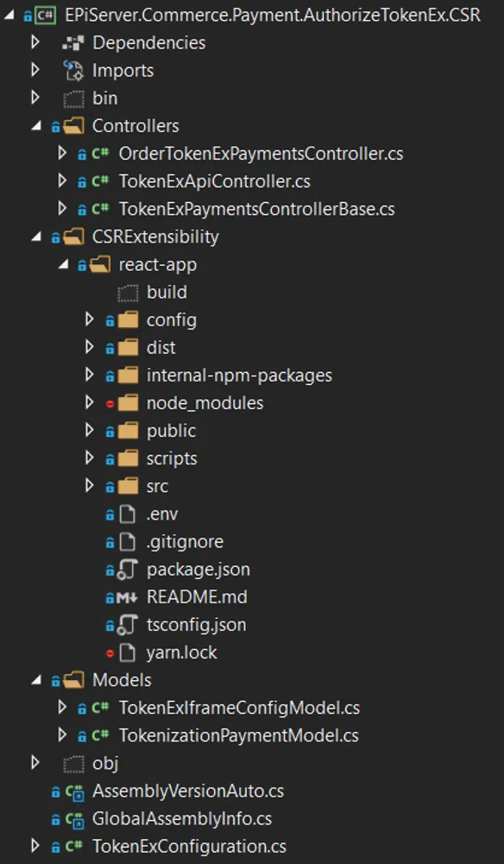504x864 pixels.
Task: Click the Imports node icon
Action: point(72,71)
